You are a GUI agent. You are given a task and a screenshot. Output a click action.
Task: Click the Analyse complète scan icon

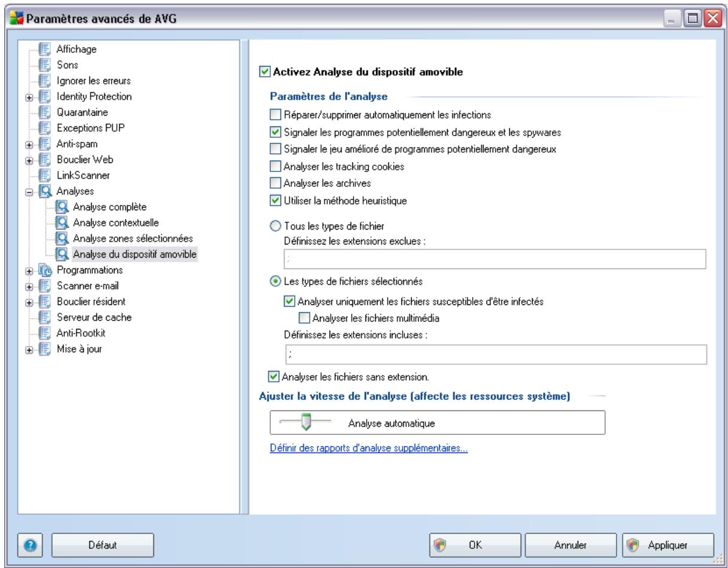(x=63, y=207)
